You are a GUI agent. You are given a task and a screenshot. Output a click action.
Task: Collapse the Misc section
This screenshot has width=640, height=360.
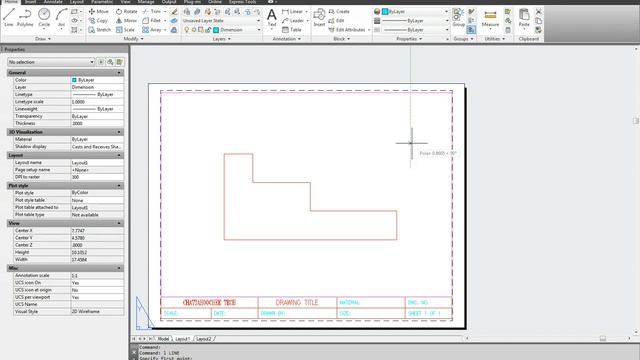point(119,268)
